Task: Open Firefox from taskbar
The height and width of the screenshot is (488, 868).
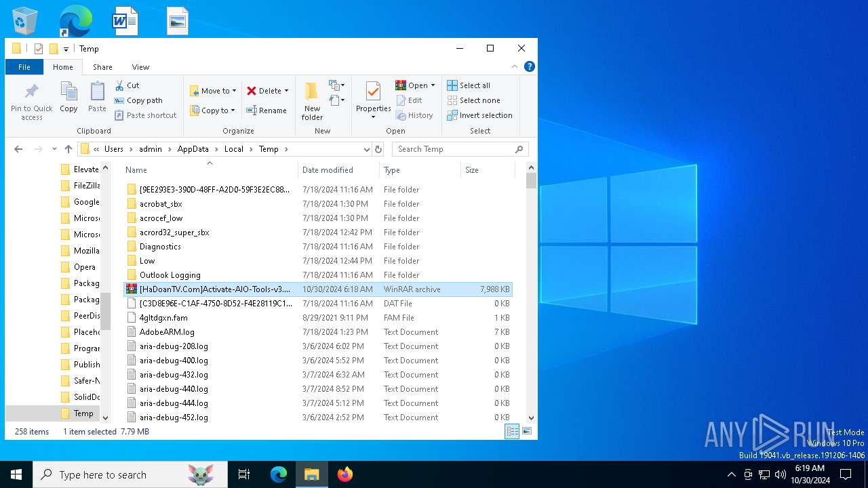Action: pyautogui.click(x=345, y=474)
